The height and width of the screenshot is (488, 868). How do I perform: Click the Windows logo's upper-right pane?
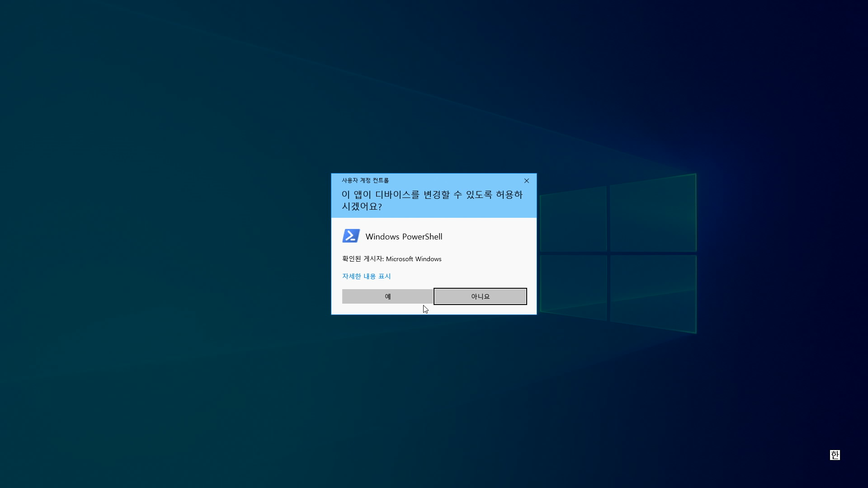[x=653, y=215]
